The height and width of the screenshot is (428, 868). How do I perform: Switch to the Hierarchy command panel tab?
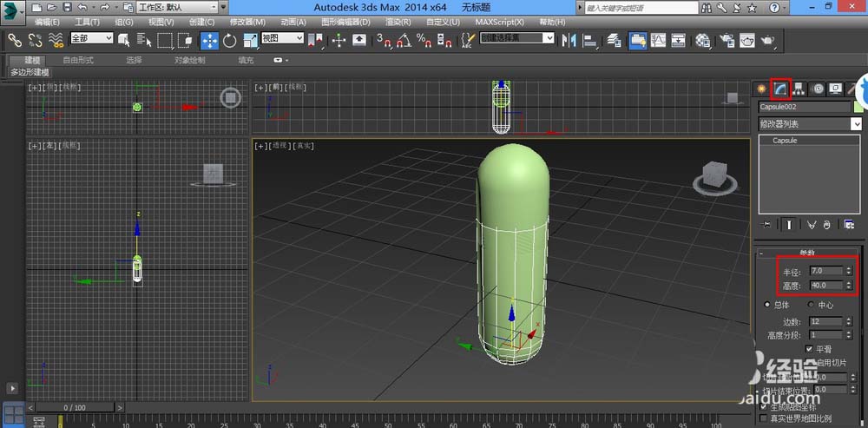coord(799,89)
